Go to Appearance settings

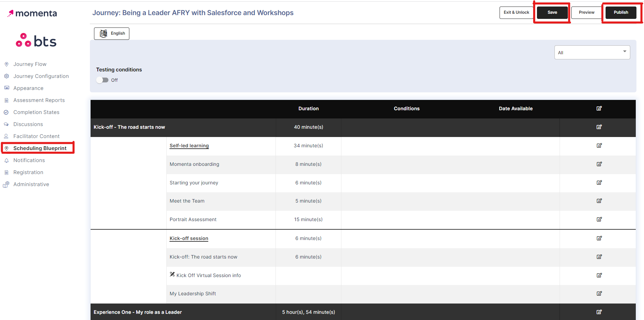pyautogui.click(x=28, y=88)
